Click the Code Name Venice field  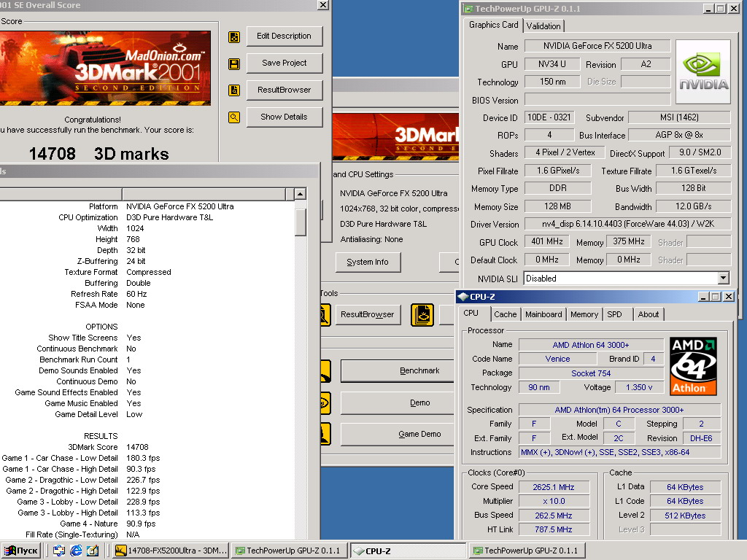[x=558, y=359]
